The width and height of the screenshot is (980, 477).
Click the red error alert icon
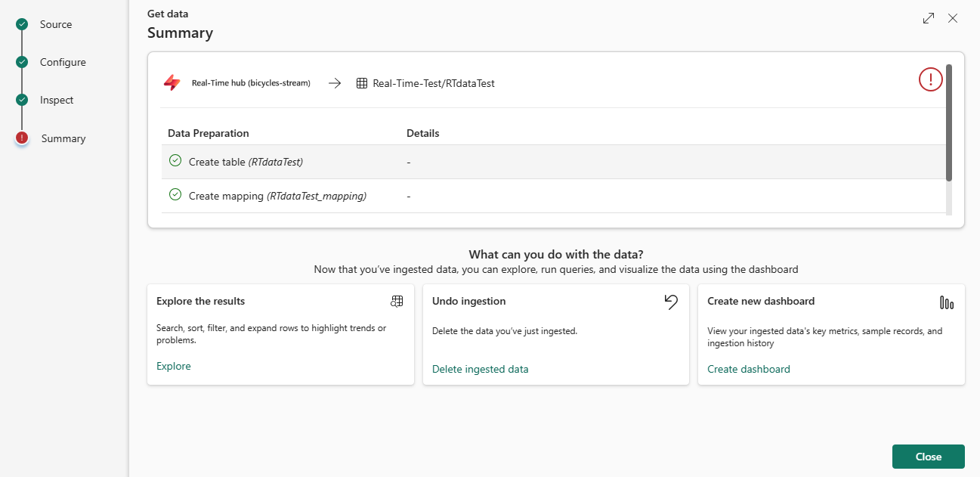click(x=931, y=79)
